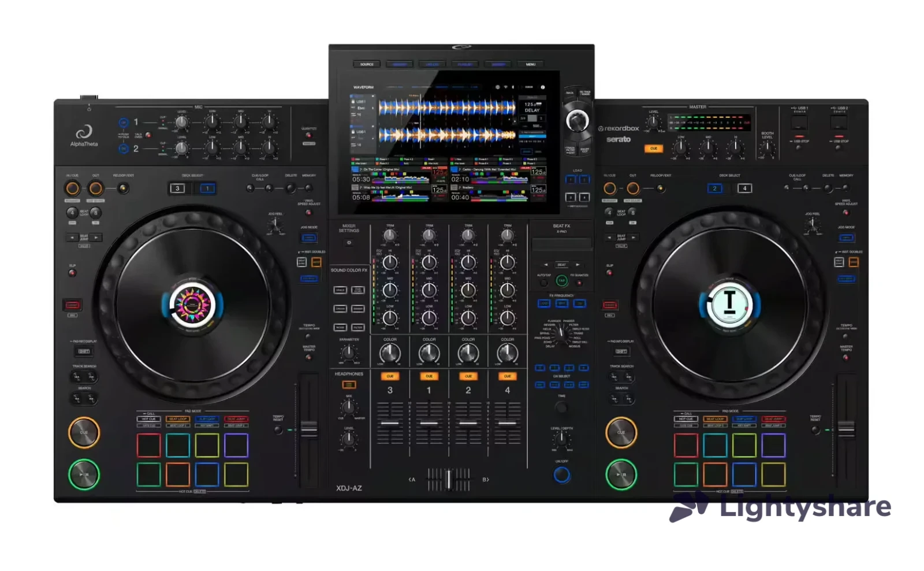Image resolution: width=924 pixels, height=571 pixels.
Task: Tap the right deck large CUE button
Action: pyautogui.click(x=621, y=432)
